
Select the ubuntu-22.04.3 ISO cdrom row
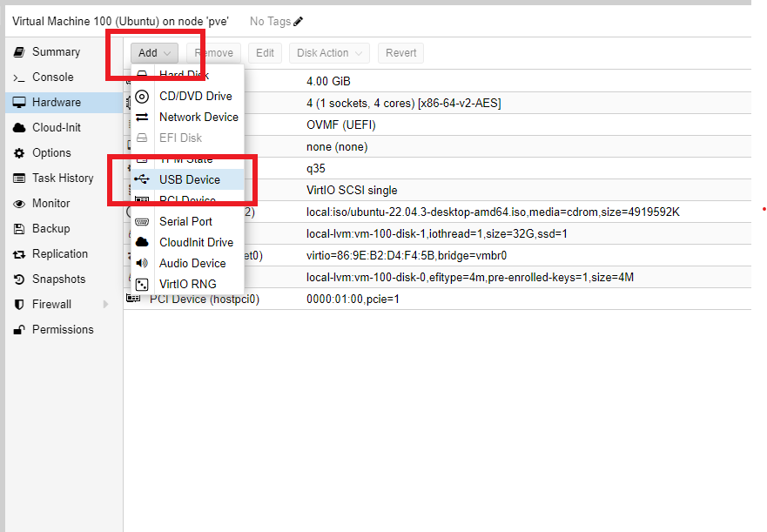(x=437, y=212)
